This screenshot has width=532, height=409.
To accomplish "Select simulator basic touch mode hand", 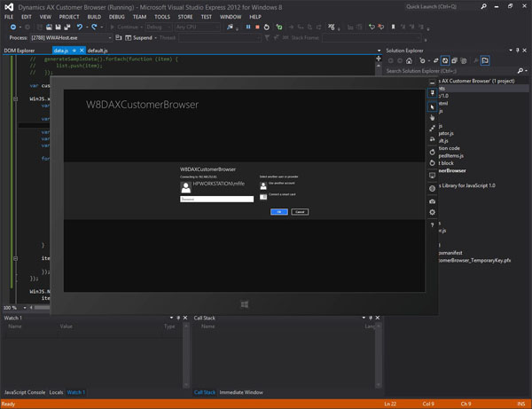I will [433, 117].
